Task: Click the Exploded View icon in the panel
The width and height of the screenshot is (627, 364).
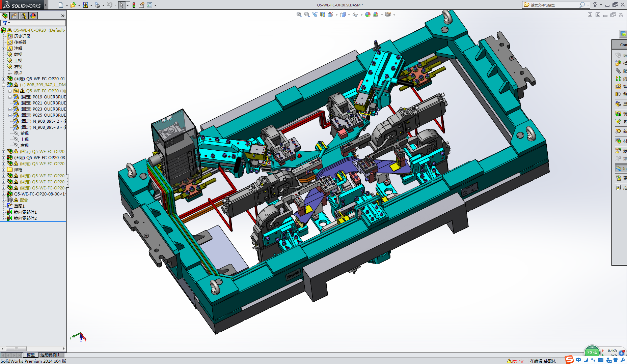Action: [618, 151]
